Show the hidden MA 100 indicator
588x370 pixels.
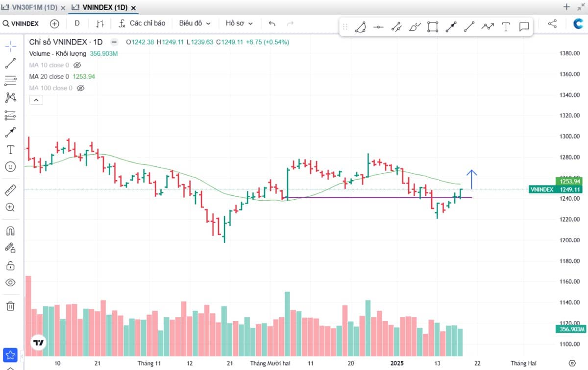click(81, 88)
